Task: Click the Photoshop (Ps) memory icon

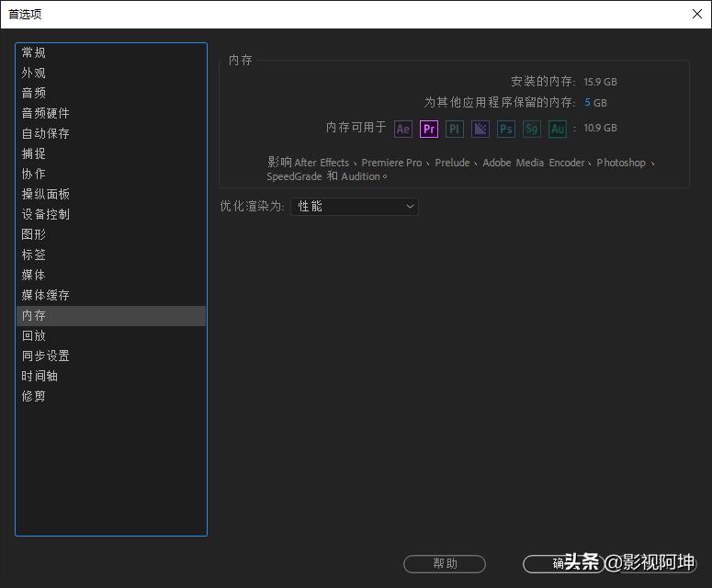Action: coord(505,129)
